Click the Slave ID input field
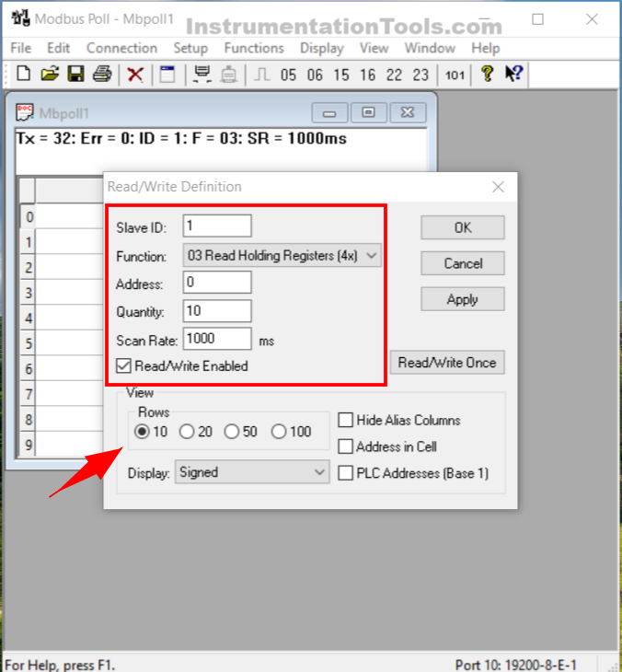Viewport: 622px width, 672px height. (217, 226)
